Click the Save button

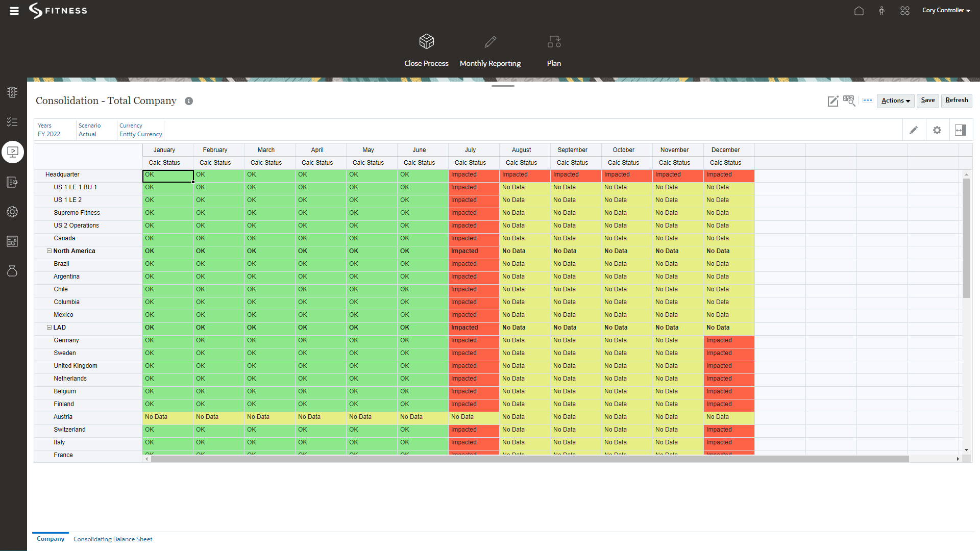[927, 101]
